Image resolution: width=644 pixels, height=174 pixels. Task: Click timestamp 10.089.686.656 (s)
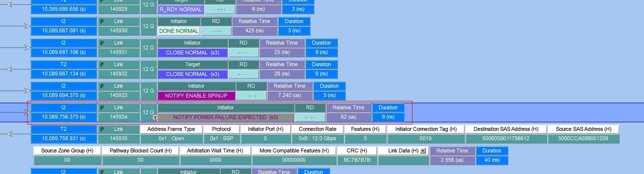[x=63, y=9]
